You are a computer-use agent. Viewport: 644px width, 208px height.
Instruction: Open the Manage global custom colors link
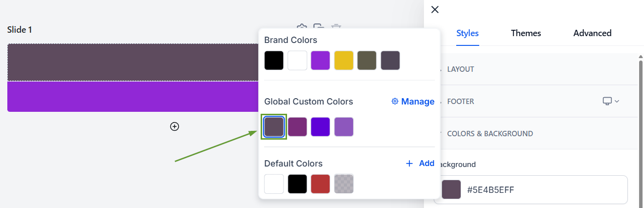tap(413, 102)
